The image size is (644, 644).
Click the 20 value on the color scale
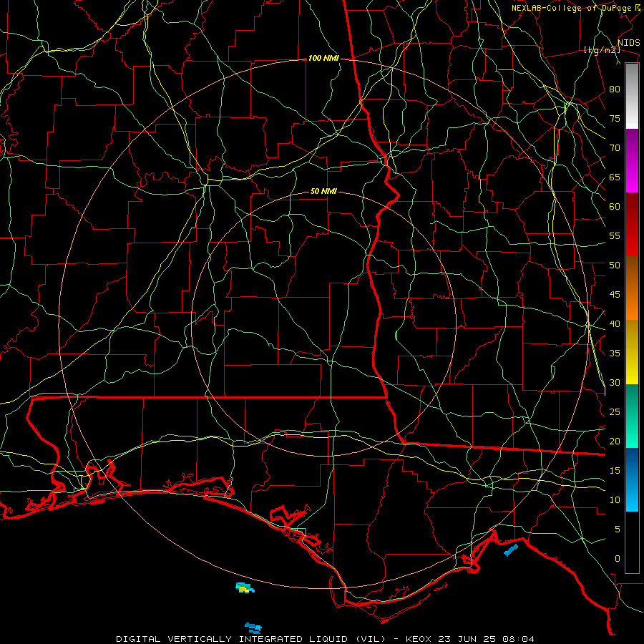click(615, 441)
